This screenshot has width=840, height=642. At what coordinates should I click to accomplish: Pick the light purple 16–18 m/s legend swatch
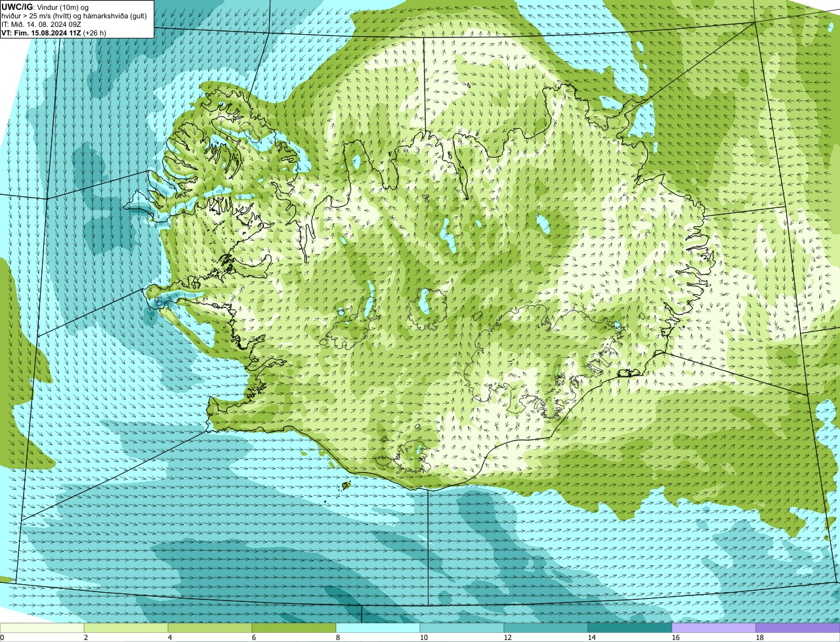click(714, 628)
